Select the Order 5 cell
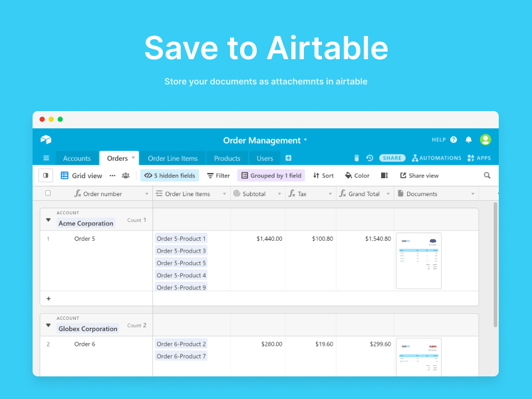 (96, 261)
